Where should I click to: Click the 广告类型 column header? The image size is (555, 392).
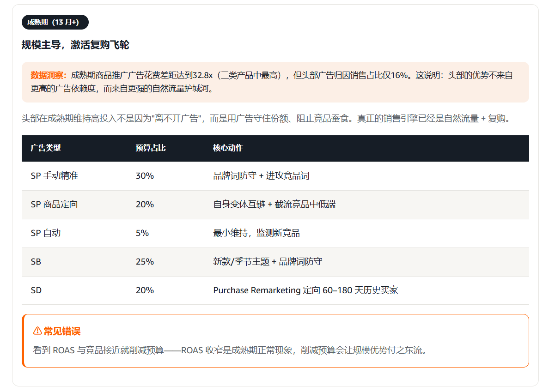click(46, 148)
